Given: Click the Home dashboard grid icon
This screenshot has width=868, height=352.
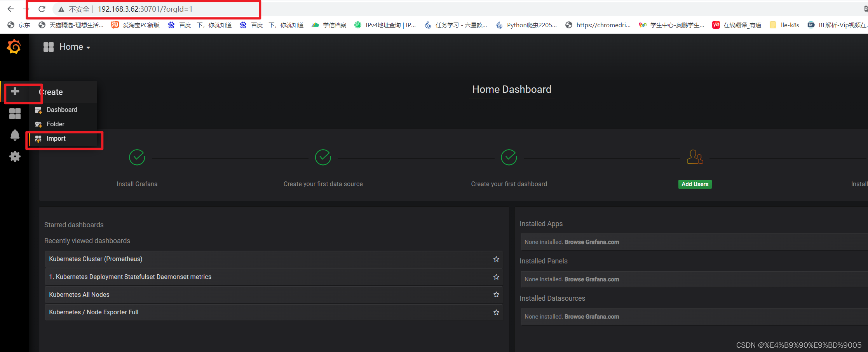Looking at the screenshot, I should coord(49,47).
